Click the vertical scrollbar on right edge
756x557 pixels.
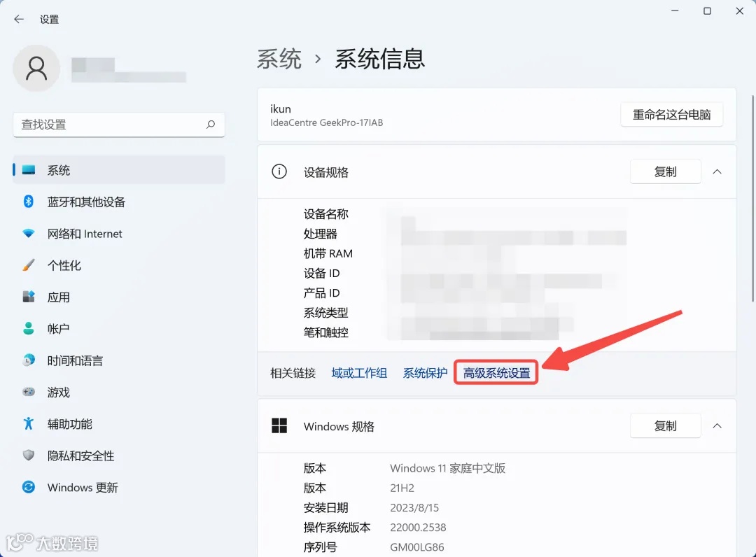(x=752, y=199)
